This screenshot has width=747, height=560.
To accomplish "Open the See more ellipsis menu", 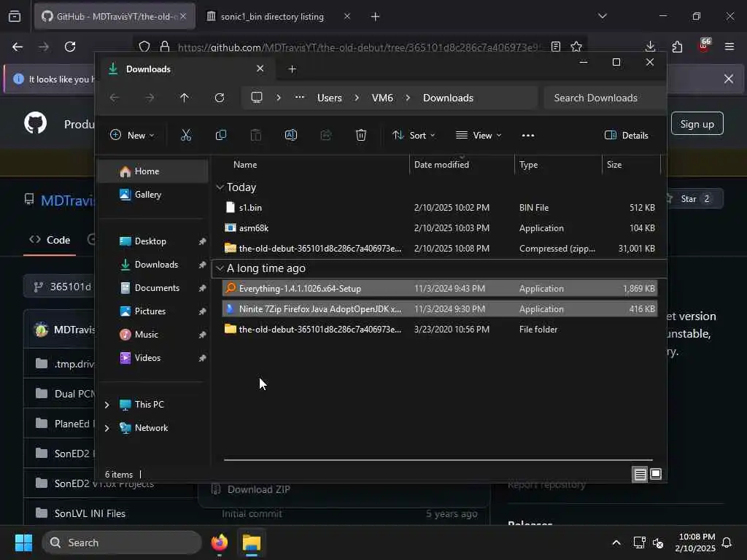I will (x=528, y=135).
